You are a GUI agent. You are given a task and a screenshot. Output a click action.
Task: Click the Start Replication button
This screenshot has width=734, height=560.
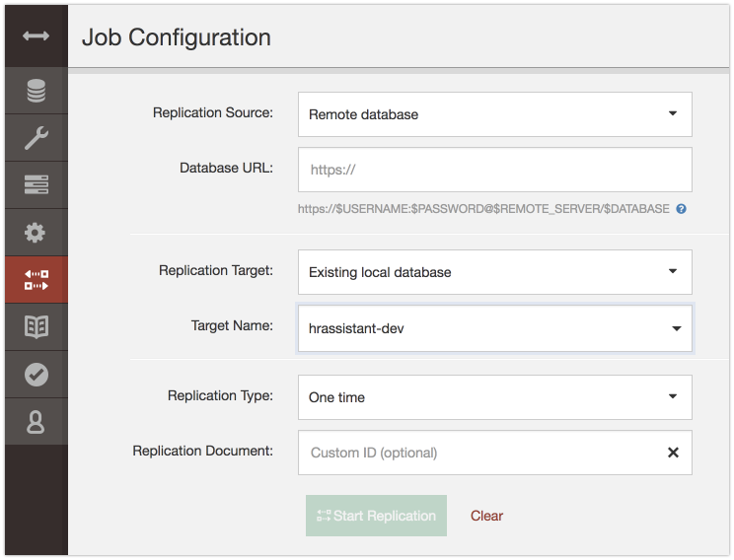[x=376, y=516]
